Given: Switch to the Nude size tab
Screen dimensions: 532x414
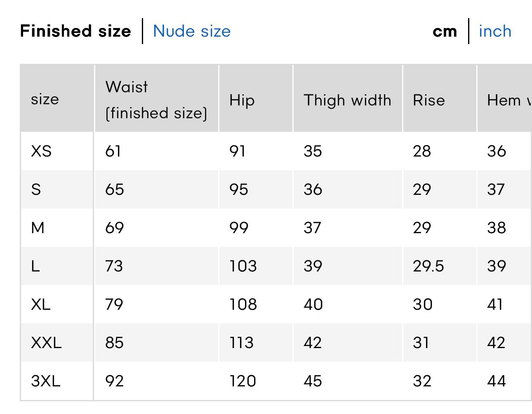Looking at the screenshot, I should point(192,31).
